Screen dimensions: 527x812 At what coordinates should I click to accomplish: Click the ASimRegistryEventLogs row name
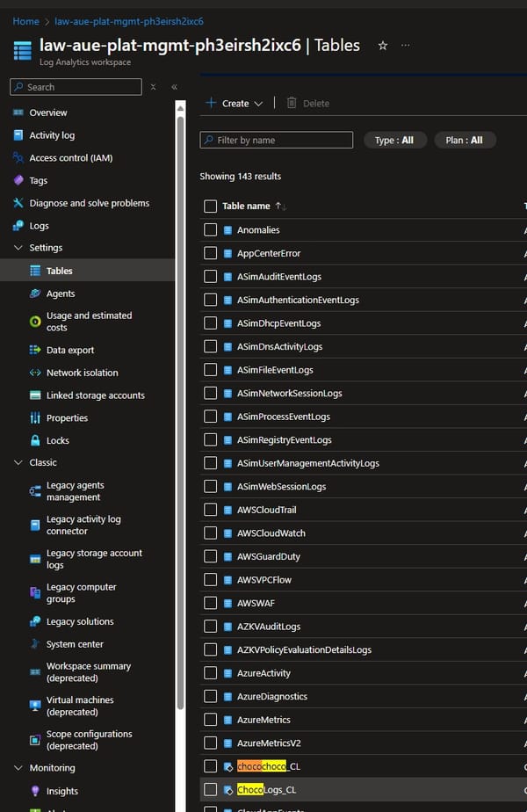click(285, 440)
